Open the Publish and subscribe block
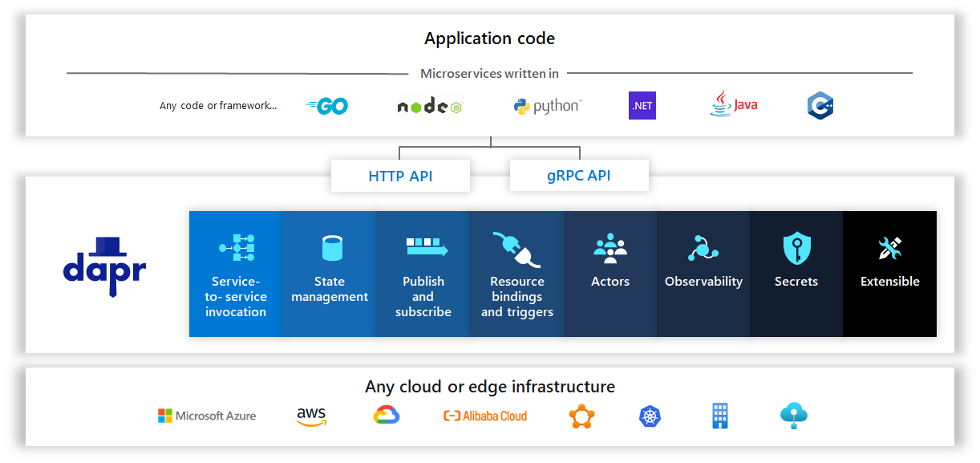 tap(423, 273)
